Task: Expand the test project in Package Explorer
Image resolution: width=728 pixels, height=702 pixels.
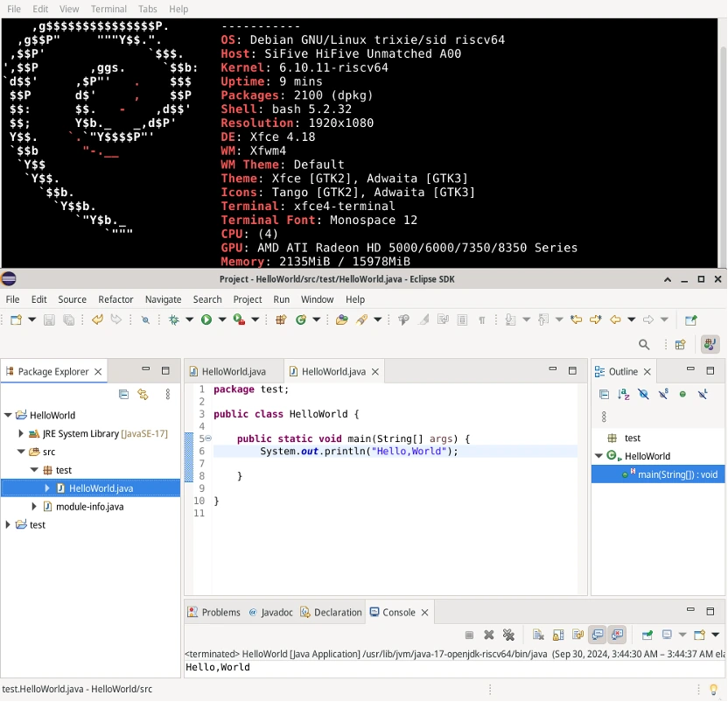Action: [8, 524]
